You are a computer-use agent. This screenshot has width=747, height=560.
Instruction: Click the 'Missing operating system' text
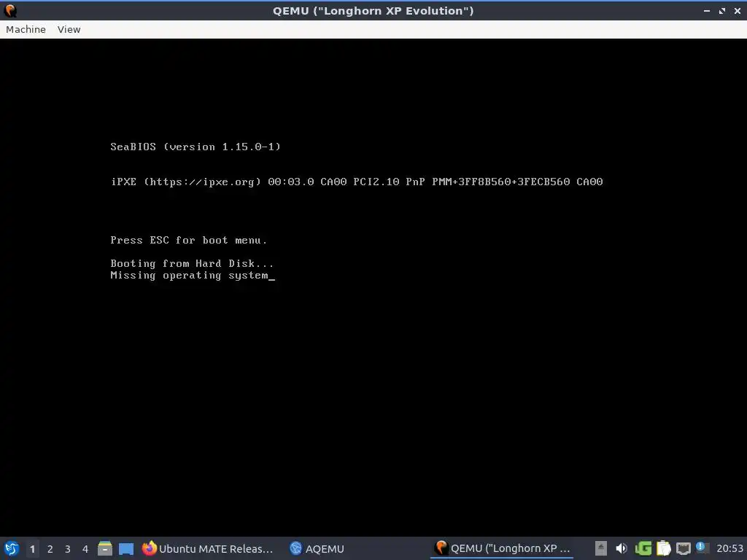189,275
